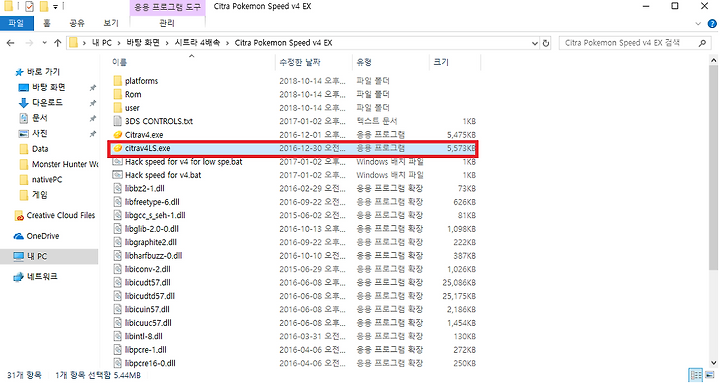Select the platforms folder icon
Viewport: 720px width, 384px height.
coord(118,81)
